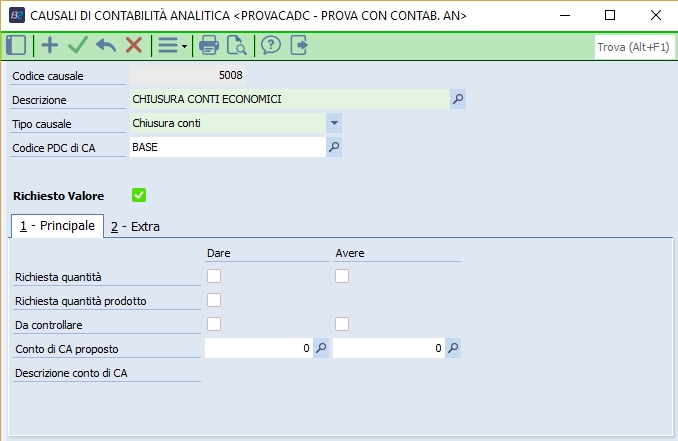
Task: Enable Richiesta quantità Dare checkbox
Action: pos(214,277)
